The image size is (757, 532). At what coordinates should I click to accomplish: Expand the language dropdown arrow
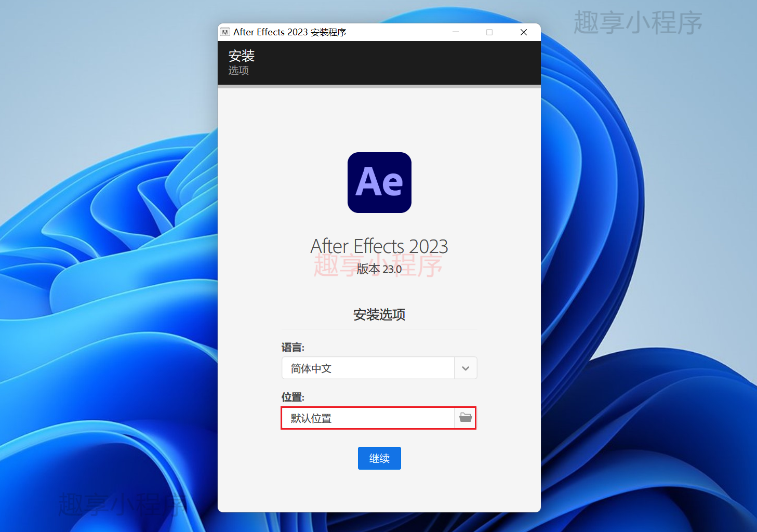(x=466, y=368)
